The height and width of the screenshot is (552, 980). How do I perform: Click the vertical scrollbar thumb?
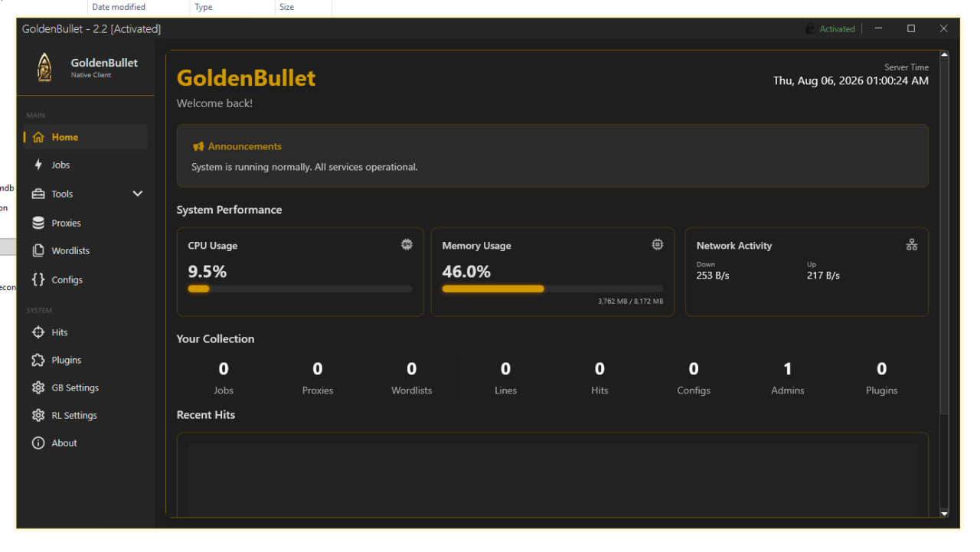tap(944, 237)
